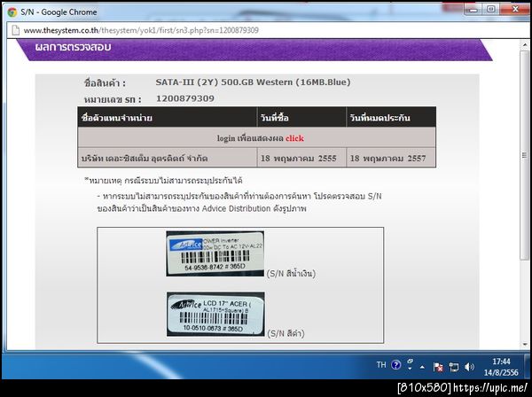
Task: Minimize the Chrome window
Action: (x=473, y=9)
